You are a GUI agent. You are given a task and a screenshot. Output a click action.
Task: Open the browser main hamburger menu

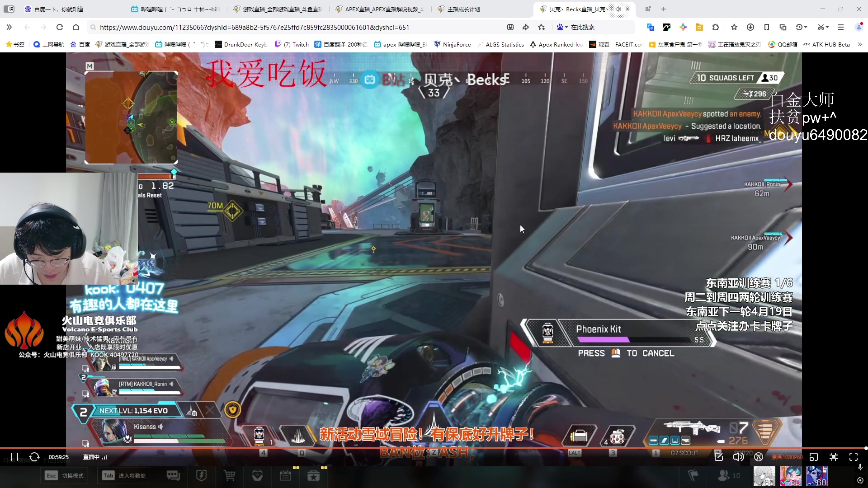pos(841,27)
